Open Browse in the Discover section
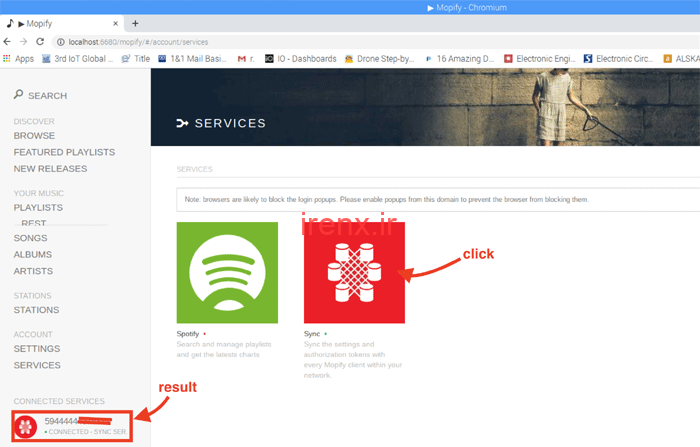This screenshot has width=700, height=447. [34, 136]
